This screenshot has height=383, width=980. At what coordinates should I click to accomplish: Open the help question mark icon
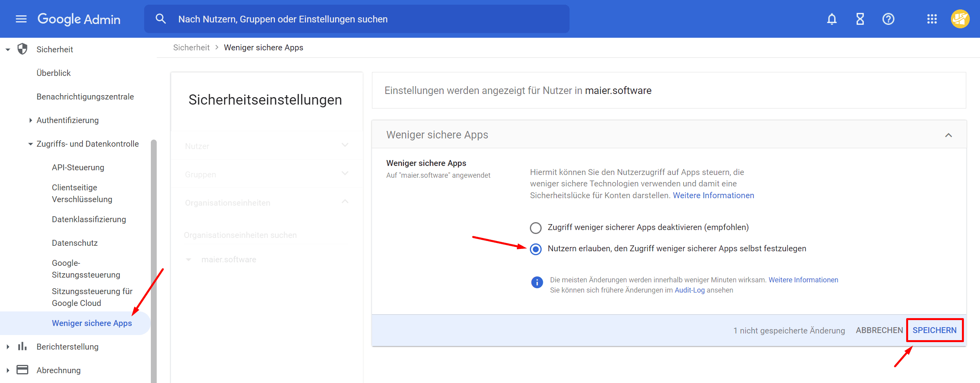888,19
